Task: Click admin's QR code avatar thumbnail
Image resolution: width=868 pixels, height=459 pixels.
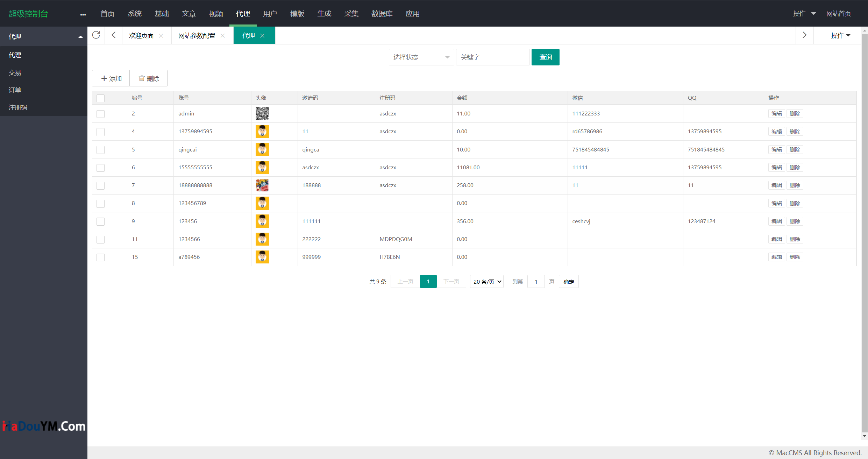Action: [x=262, y=114]
